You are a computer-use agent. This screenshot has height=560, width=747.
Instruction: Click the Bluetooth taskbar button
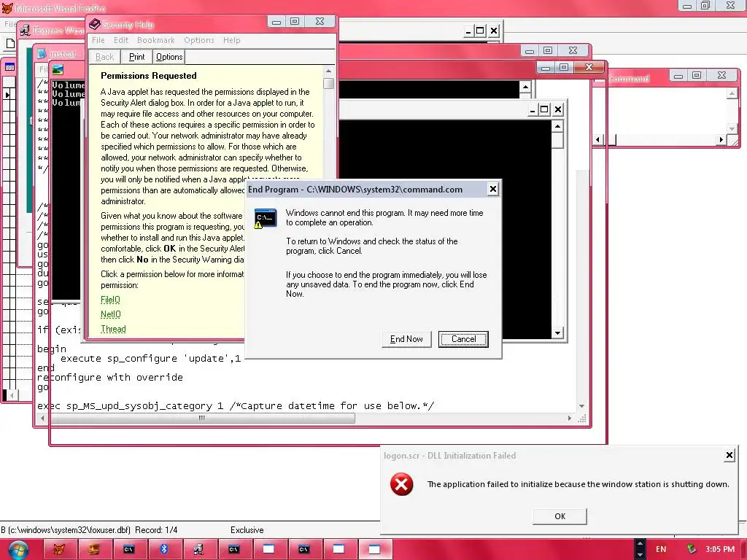[x=164, y=550]
